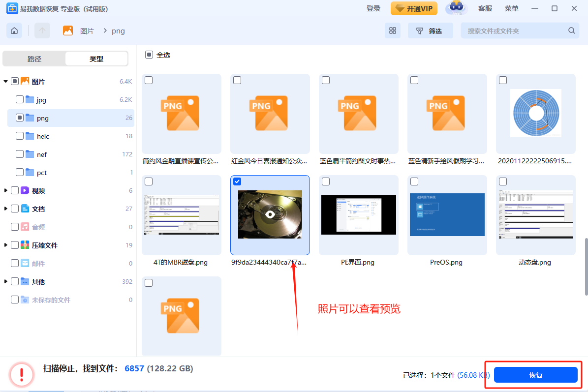Expand the 文档 category
Image resolution: width=588 pixels, height=392 pixels.
pyautogui.click(x=5, y=209)
